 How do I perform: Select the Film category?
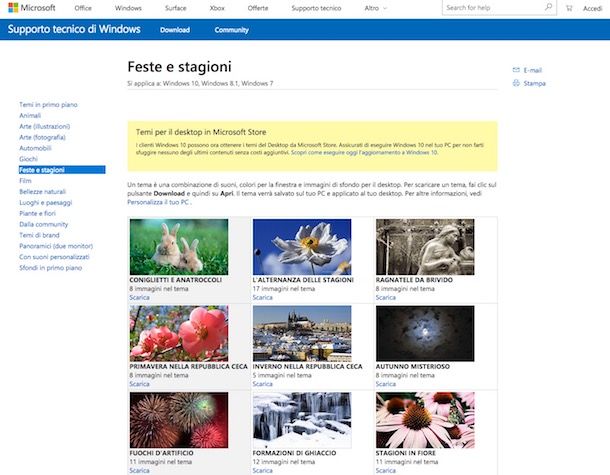click(25, 181)
